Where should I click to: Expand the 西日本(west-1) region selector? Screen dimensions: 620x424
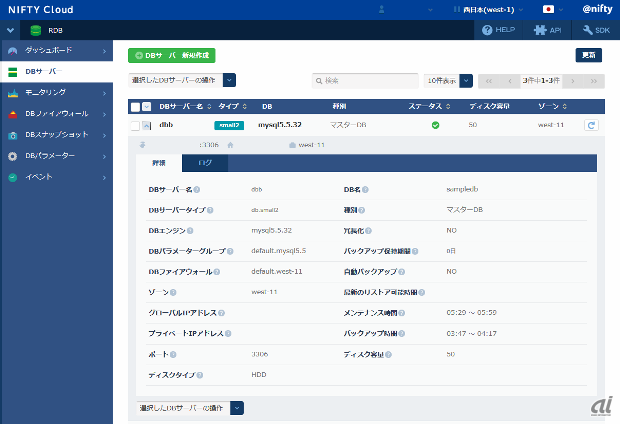(x=486, y=9)
